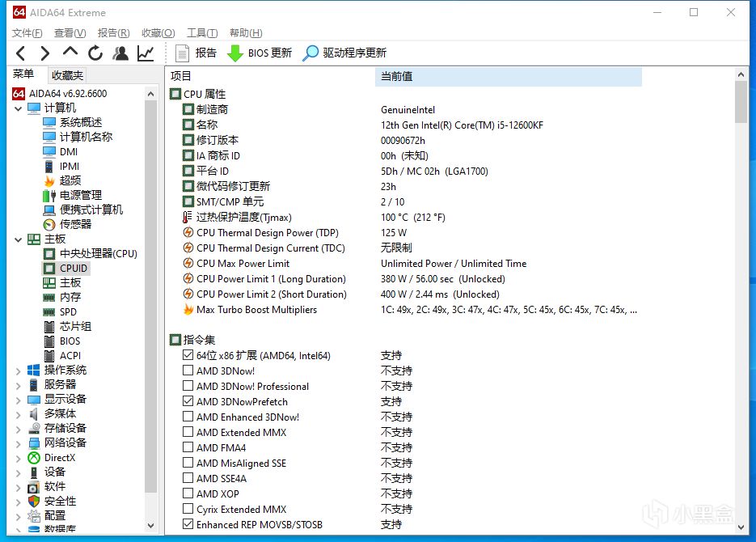
Task: Click the 驱动程序更新 driver update button
Action: pyautogui.click(x=344, y=53)
